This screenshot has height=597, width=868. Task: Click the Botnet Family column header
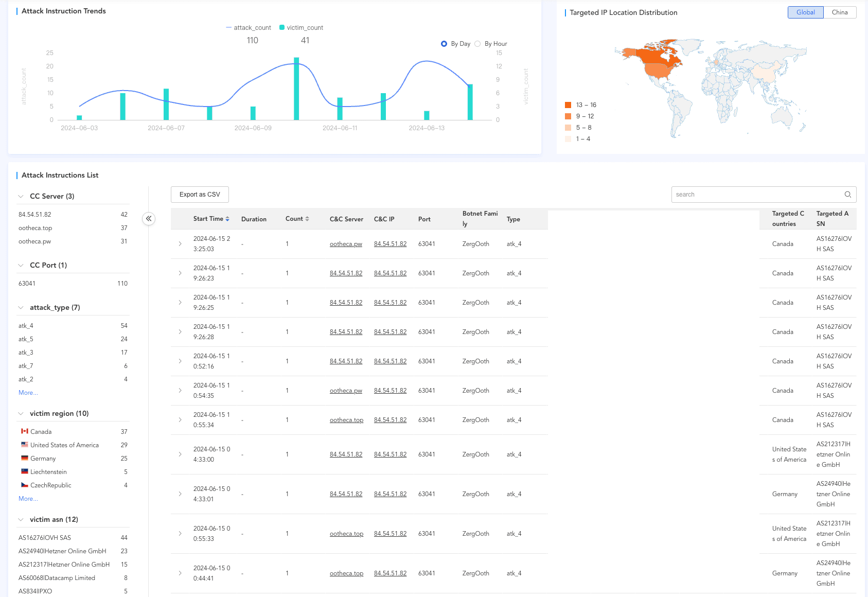480,219
